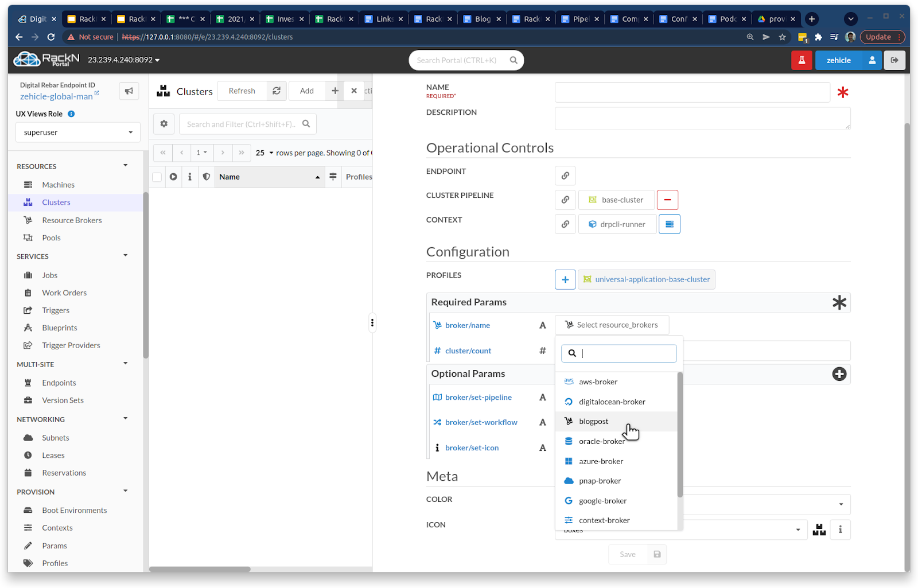Image resolution: width=918 pixels, height=588 pixels.
Task: Click the Add button
Action: 307,91
